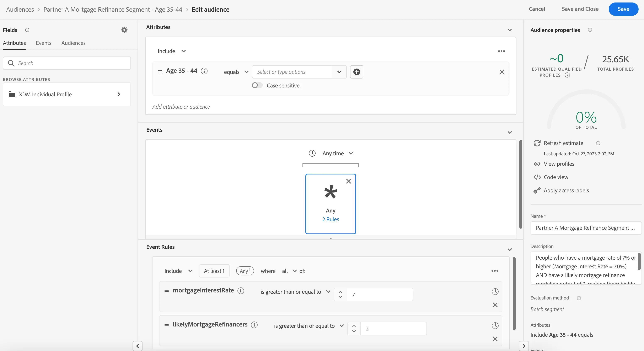644x351 pixels.
Task: Click the Audiences breadcrumb
Action: [x=20, y=10]
